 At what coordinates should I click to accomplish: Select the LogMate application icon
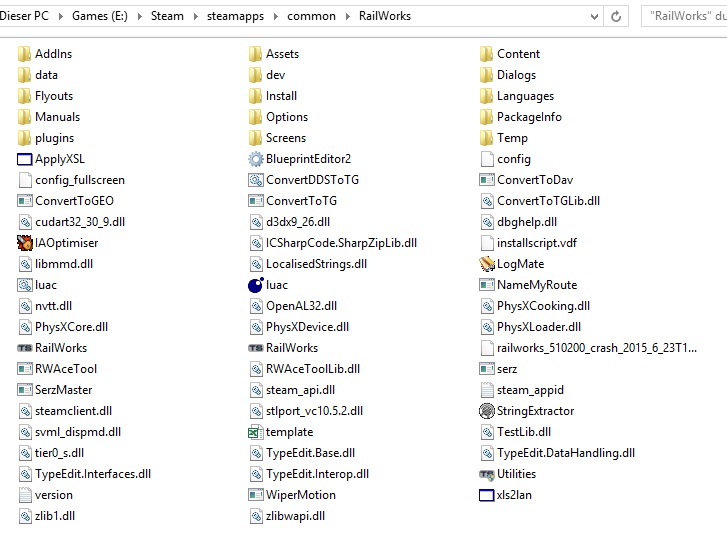pos(487,264)
